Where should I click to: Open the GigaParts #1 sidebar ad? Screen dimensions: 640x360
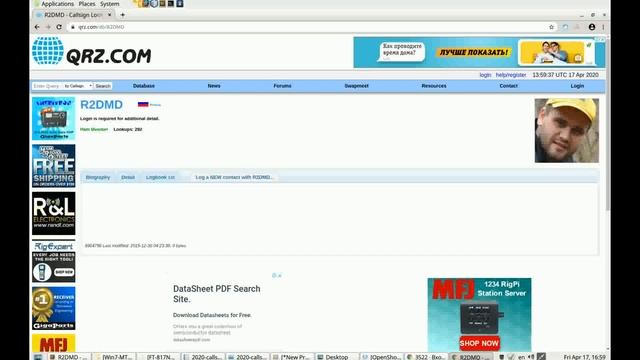point(53,308)
